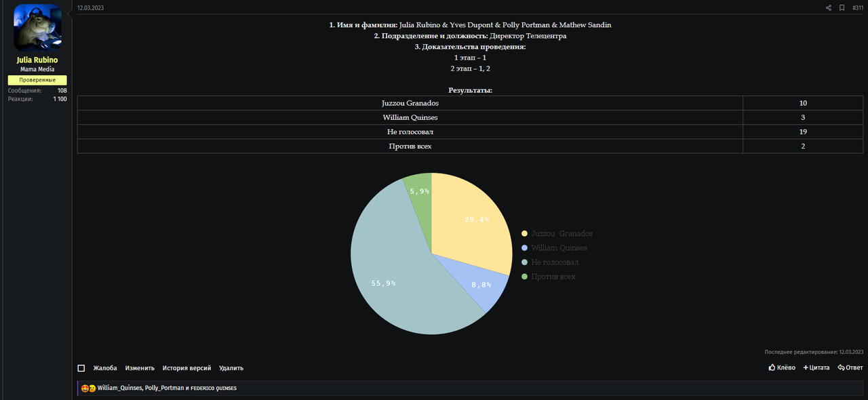Open the Julia Rubino username link
This screenshot has width=868, height=400.
[x=37, y=60]
